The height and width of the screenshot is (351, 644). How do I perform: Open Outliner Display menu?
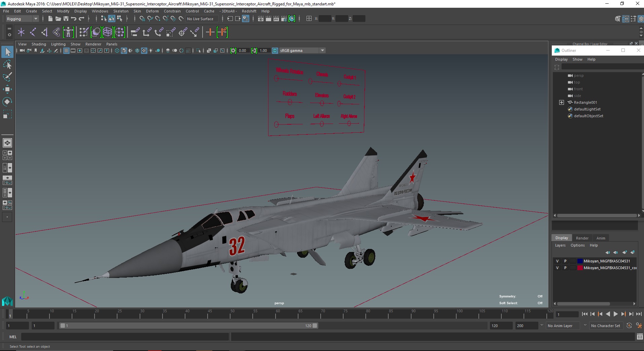pyautogui.click(x=561, y=59)
